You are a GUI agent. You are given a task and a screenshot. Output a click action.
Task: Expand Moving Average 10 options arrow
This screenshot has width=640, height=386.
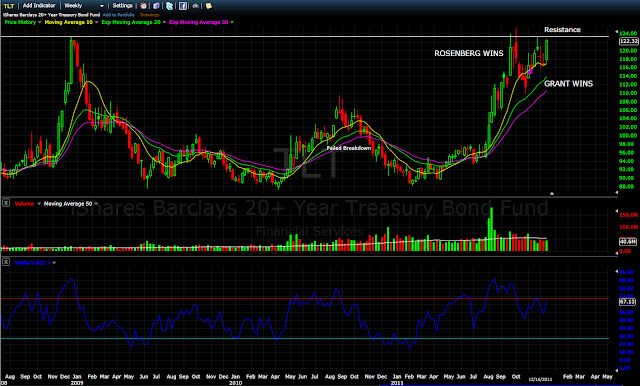(96, 22)
